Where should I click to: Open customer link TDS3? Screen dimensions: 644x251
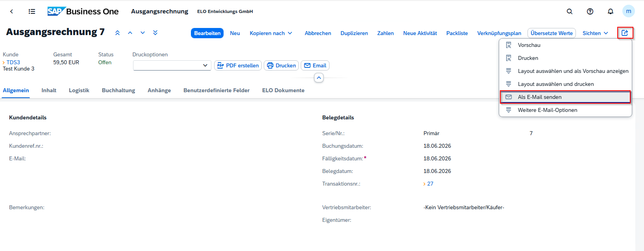(x=13, y=62)
